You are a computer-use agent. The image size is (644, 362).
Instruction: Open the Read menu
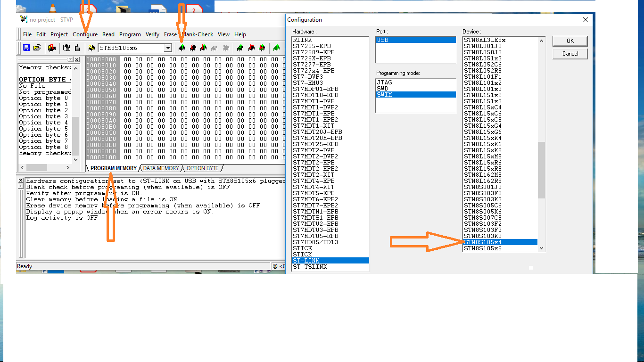(108, 34)
